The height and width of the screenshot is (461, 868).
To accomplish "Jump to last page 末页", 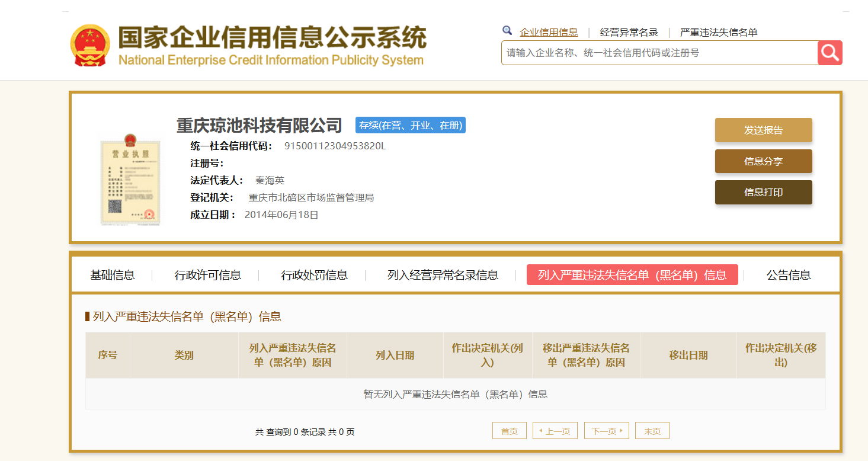I will tap(652, 431).
